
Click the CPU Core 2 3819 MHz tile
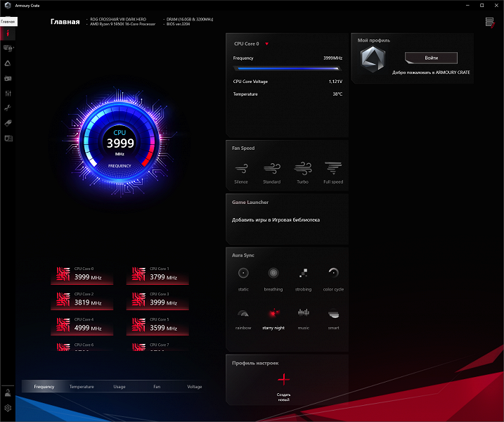tap(82, 301)
